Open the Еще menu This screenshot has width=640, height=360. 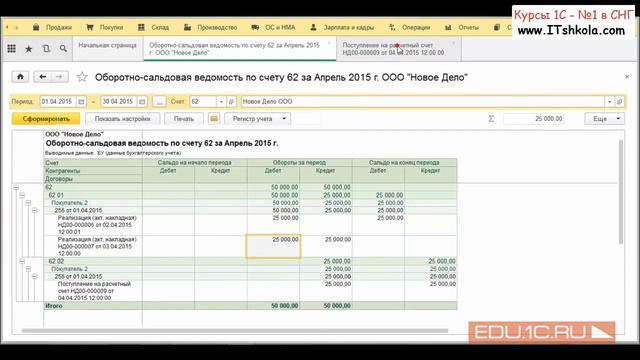tap(604, 119)
